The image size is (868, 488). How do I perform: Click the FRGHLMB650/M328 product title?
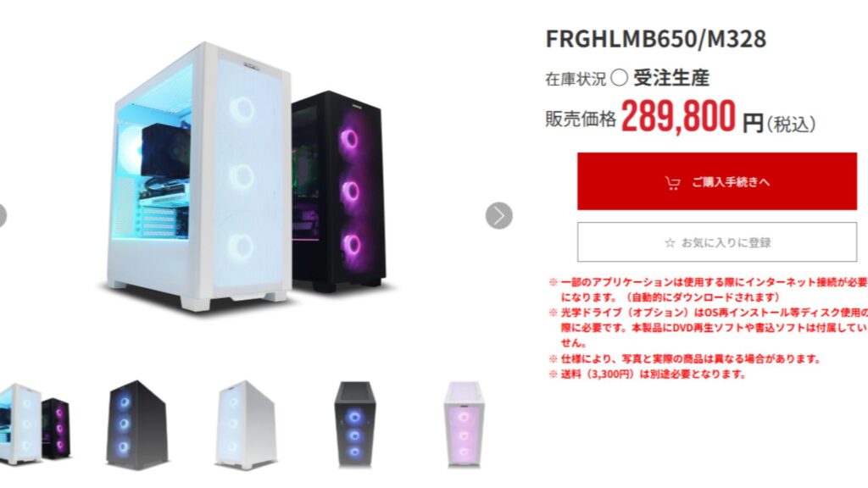pyautogui.click(x=656, y=39)
